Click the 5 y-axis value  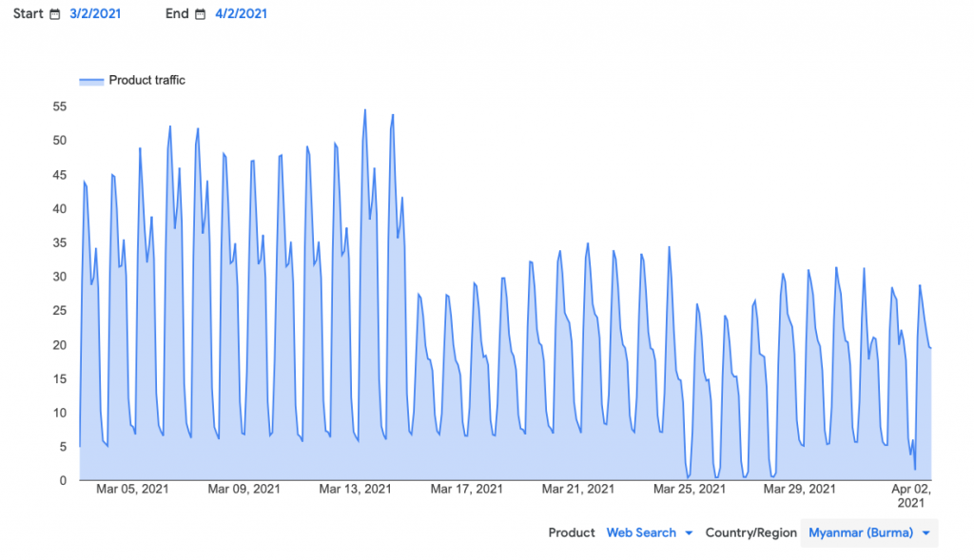63,447
